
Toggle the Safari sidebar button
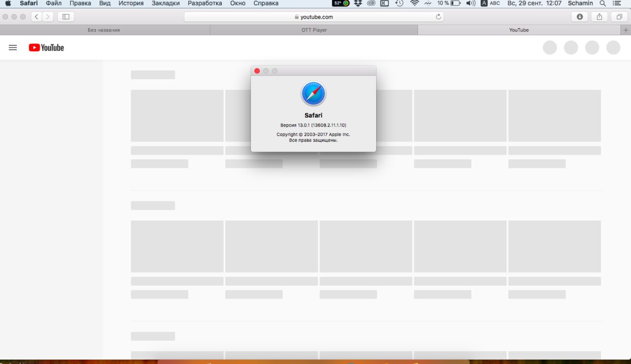point(66,17)
